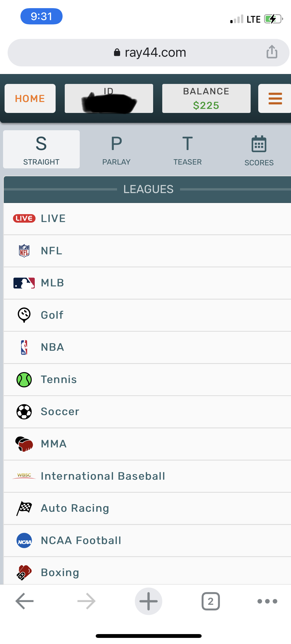Open browser three-dot more options
The width and height of the screenshot is (291, 644).
[x=267, y=601]
